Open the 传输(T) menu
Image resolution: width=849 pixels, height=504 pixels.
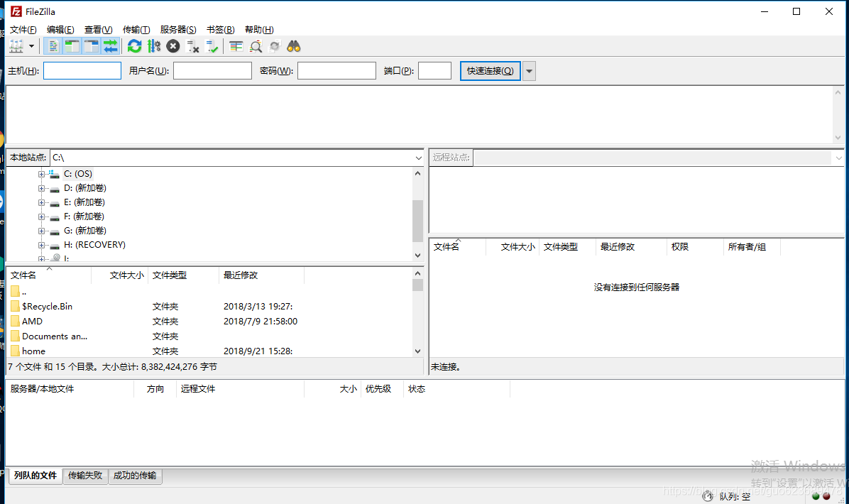click(x=136, y=30)
